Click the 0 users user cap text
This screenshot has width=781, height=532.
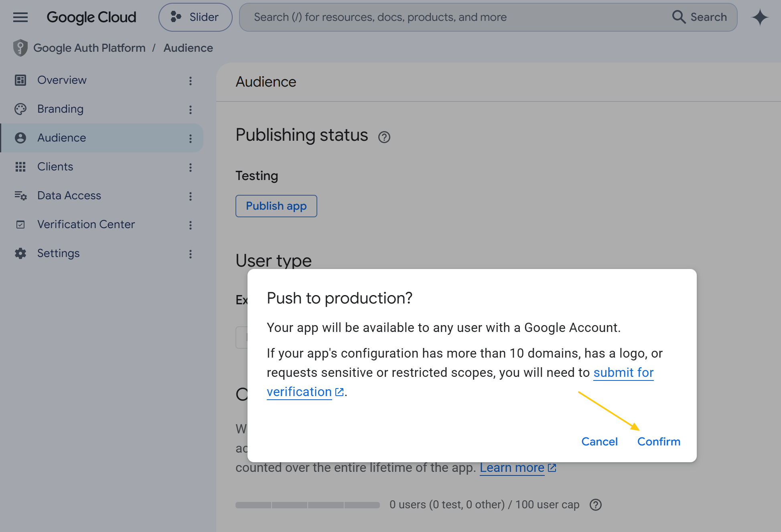(485, 505)
